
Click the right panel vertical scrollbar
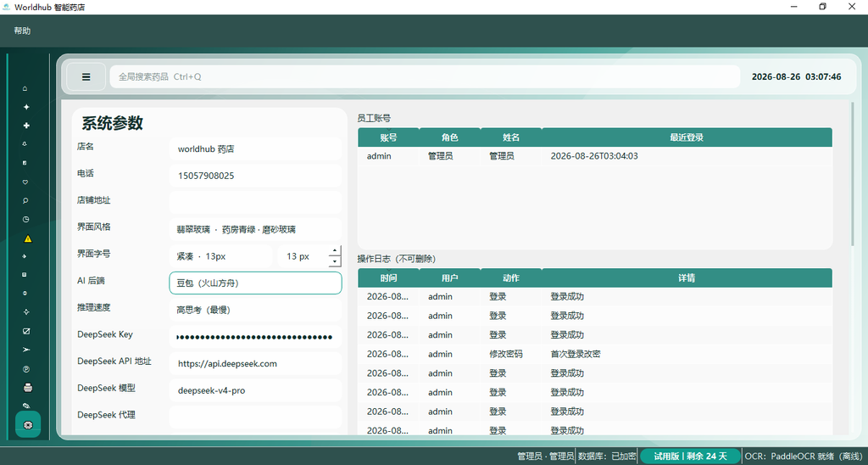(853, 175)
